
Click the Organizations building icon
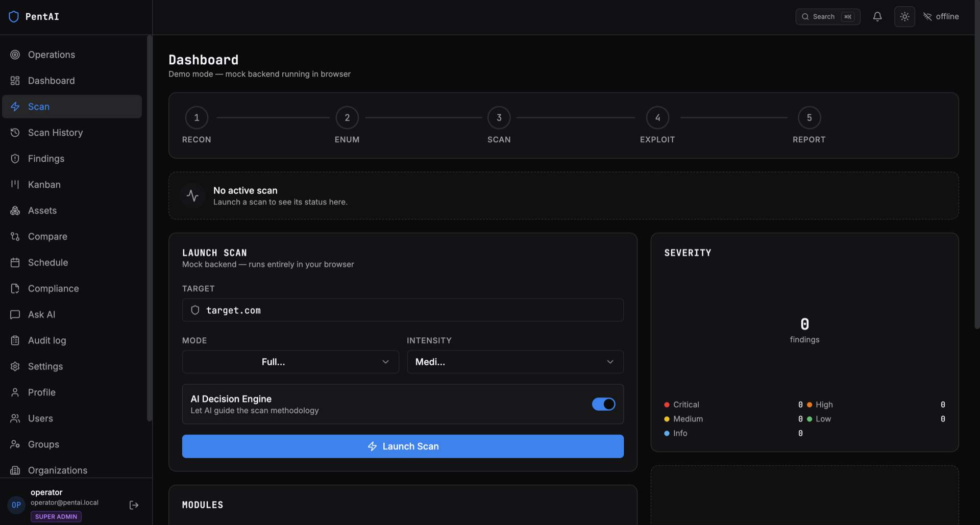[15, 470]
